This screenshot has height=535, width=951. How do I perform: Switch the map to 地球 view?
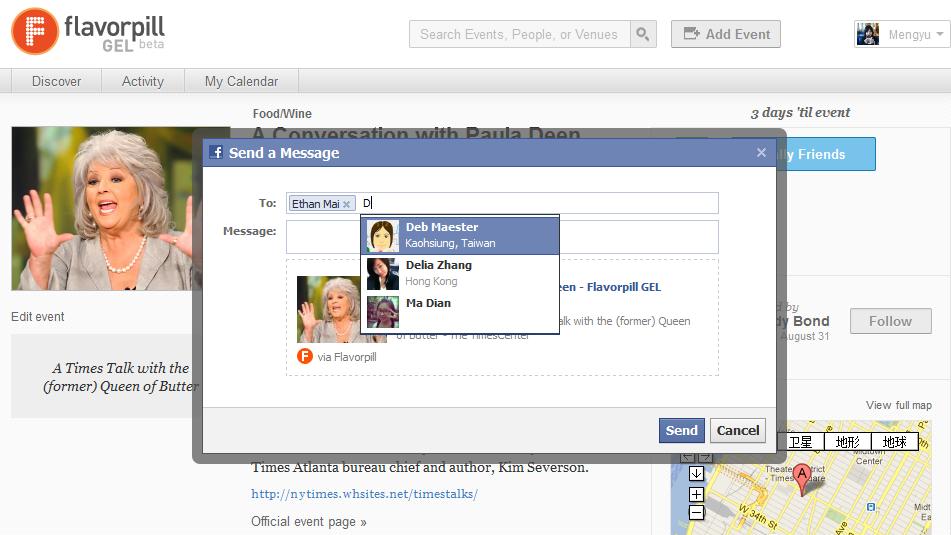(895, 442)
